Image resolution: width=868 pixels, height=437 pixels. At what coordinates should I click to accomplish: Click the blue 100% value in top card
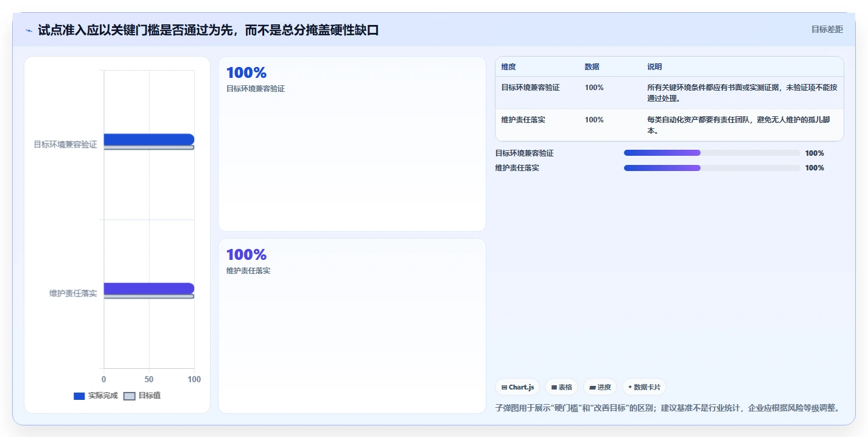247,73
